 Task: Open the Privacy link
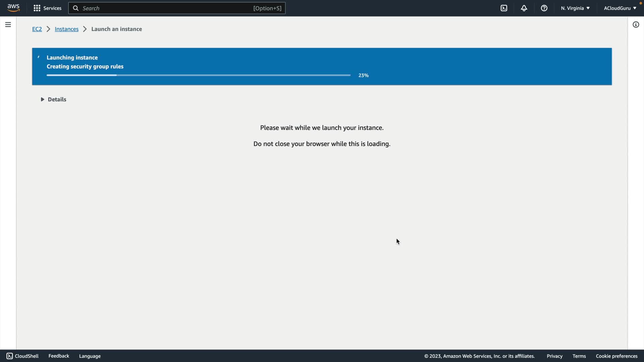pyautogui.click(x=554, y=356)
